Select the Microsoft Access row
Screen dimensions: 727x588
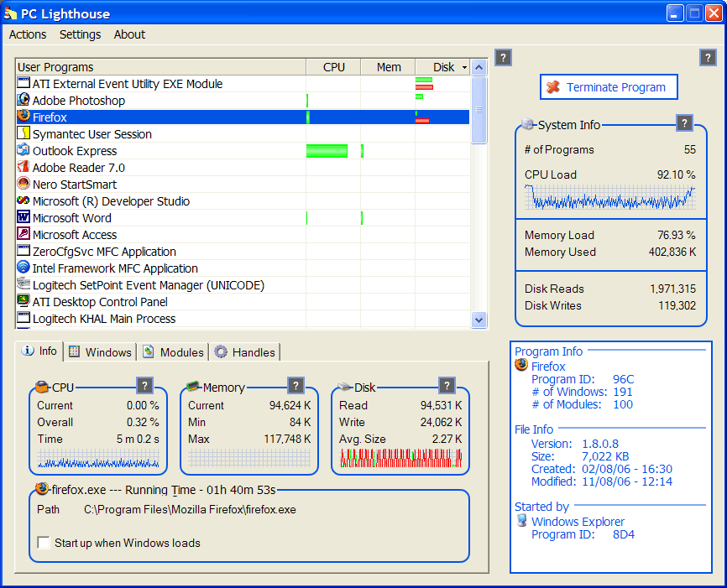tap(243, 235)
